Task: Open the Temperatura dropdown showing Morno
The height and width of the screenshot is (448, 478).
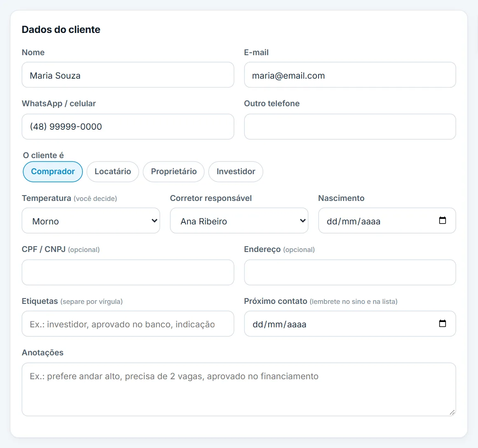Action: coord(91,221)
